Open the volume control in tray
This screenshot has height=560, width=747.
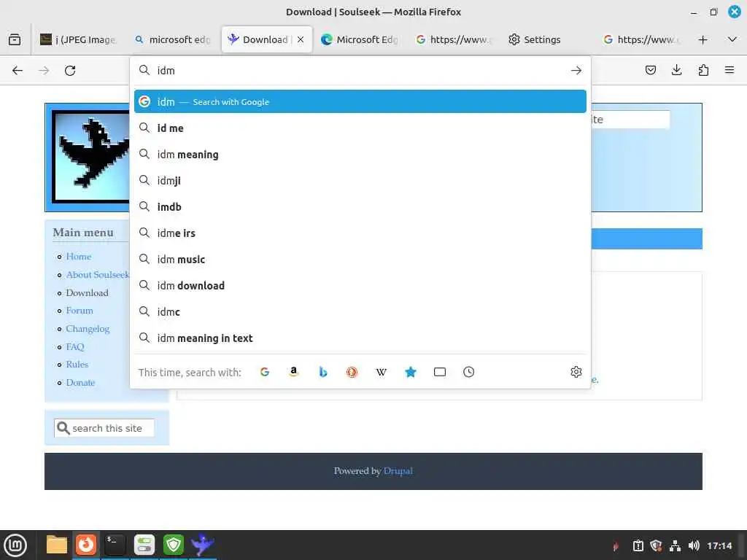(x=694, y=545)
